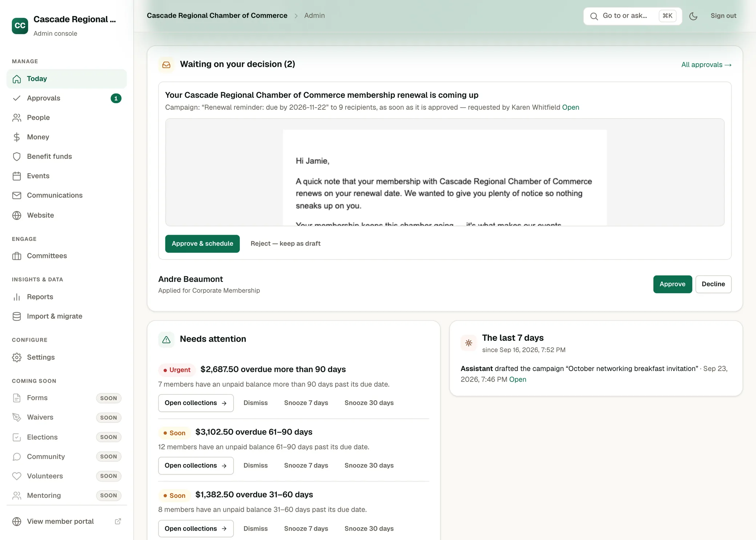Open the October networking breakfast campaign link
The width and height of the screenshot is (756, 540).
518,379
